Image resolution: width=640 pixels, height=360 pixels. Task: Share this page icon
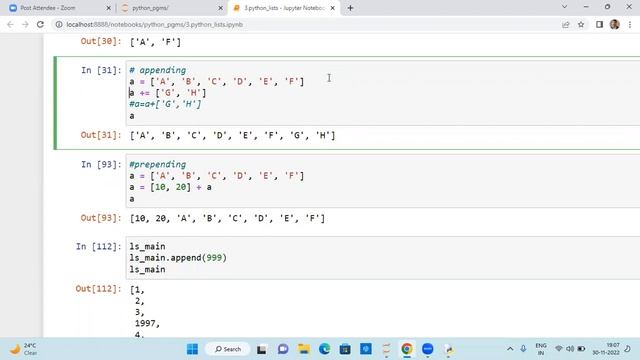point(566,24)
